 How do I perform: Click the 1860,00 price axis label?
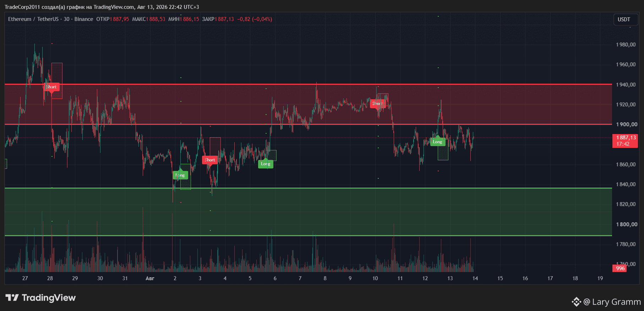pyautogui.click(x=626, y=165)
